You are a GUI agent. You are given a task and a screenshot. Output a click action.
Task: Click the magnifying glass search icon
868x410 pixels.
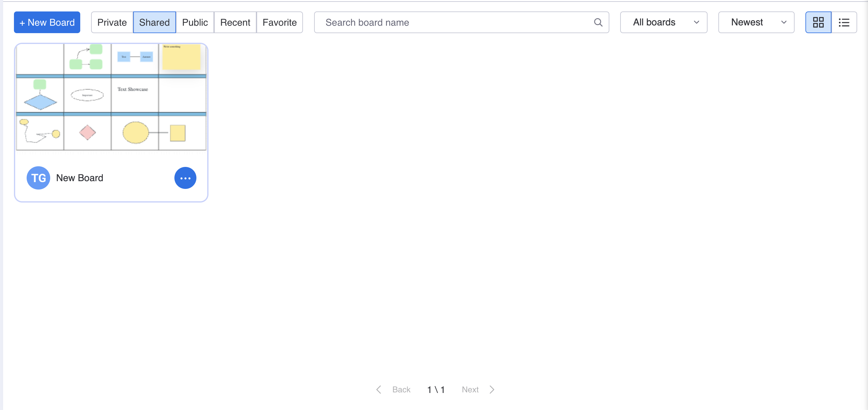[598, 23]
